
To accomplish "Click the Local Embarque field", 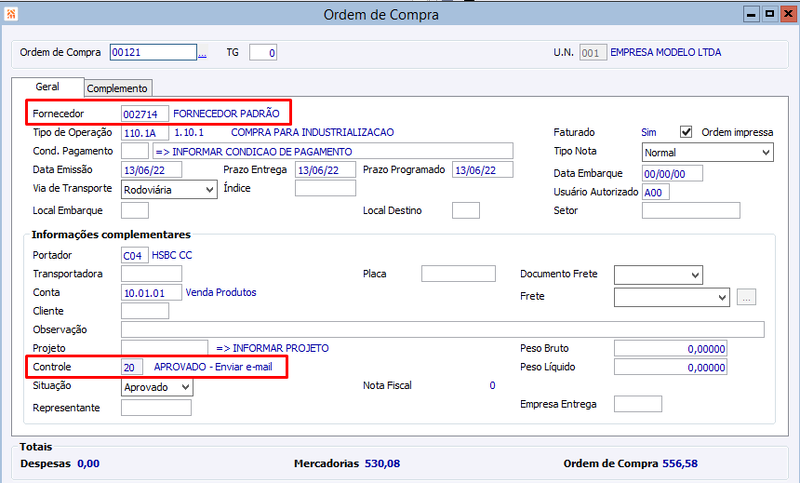I will [x=135, y=210].
